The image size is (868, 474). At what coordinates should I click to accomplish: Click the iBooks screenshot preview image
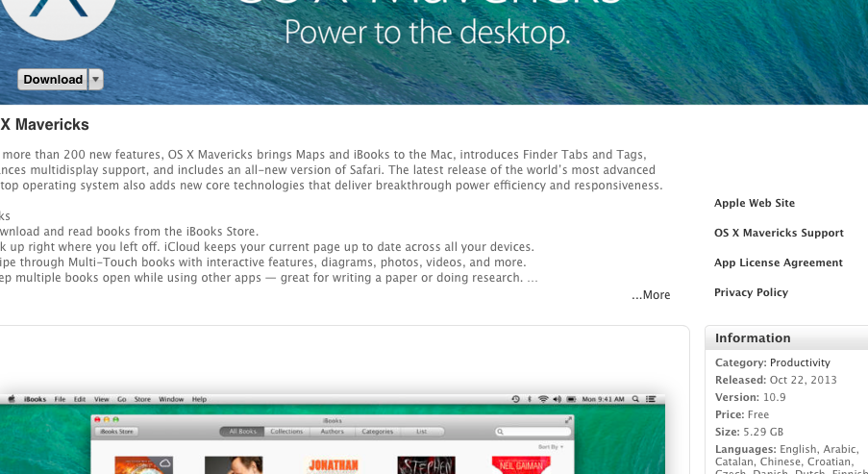tap(333, 433)
